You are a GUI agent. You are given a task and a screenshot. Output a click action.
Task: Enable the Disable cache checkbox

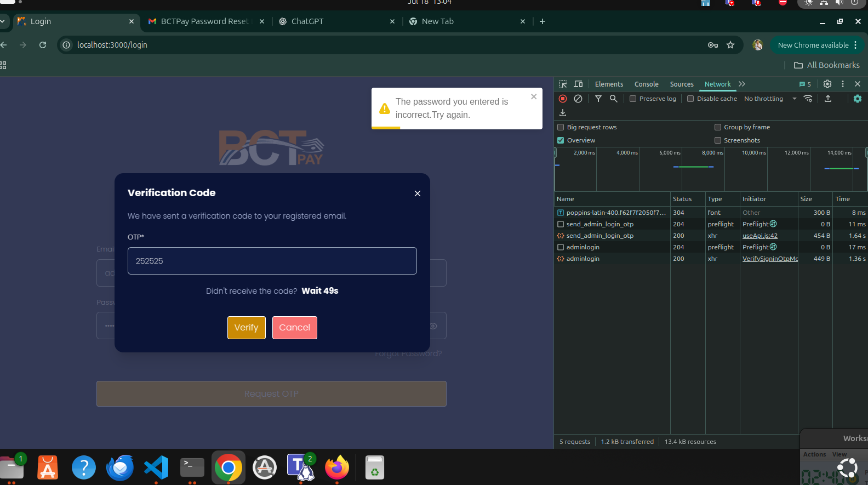(690, 99)
